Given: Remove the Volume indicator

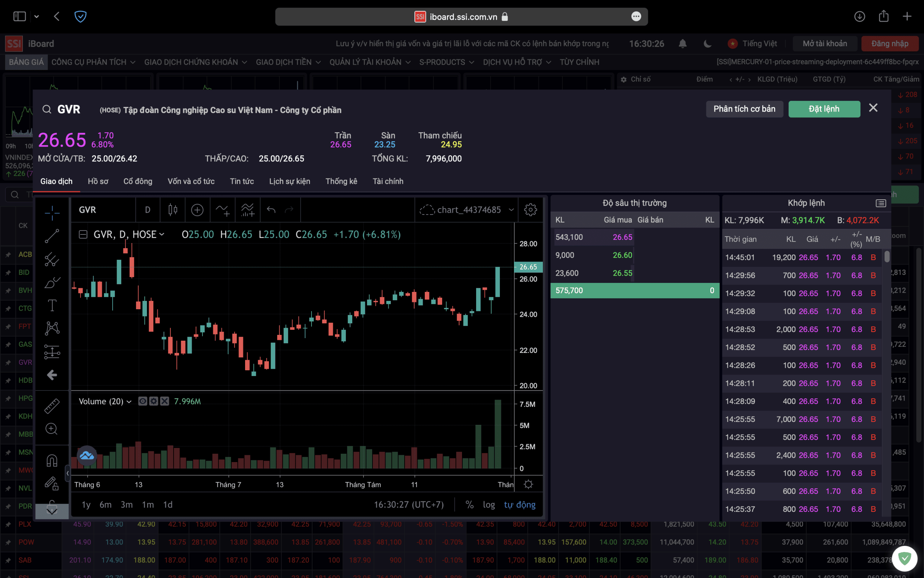Looking at the screenshot, I should tap(165, 401).
